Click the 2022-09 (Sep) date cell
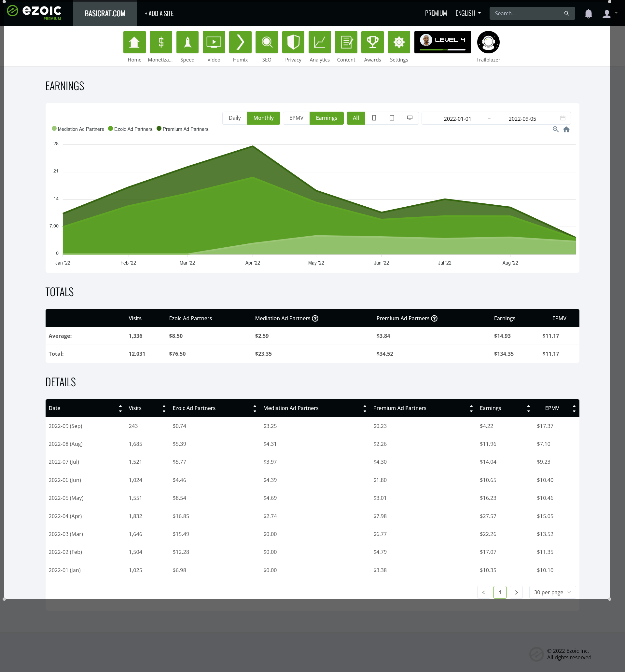 (65, 426)
